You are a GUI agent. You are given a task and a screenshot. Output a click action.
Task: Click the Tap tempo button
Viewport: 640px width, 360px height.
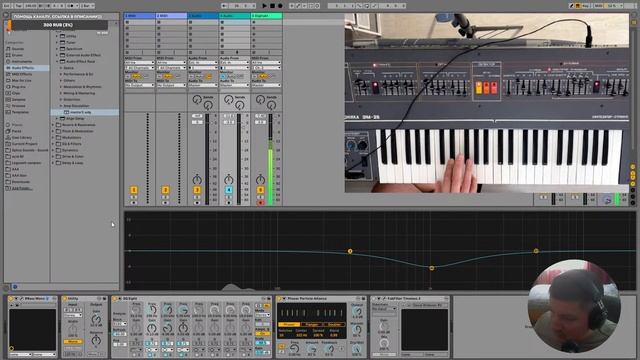point(19,6)
